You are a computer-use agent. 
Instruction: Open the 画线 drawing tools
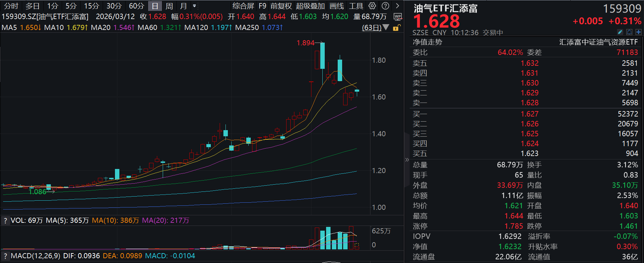click(337, 6)
